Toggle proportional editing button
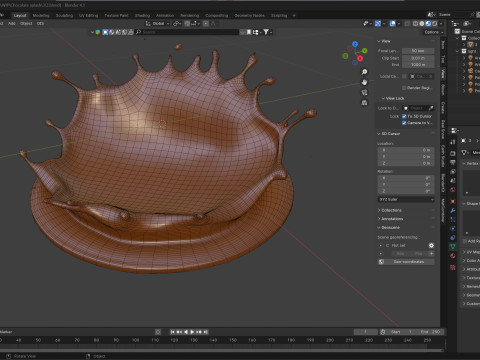The height and width of the screenshot is (360, 480). pos(206,23)
